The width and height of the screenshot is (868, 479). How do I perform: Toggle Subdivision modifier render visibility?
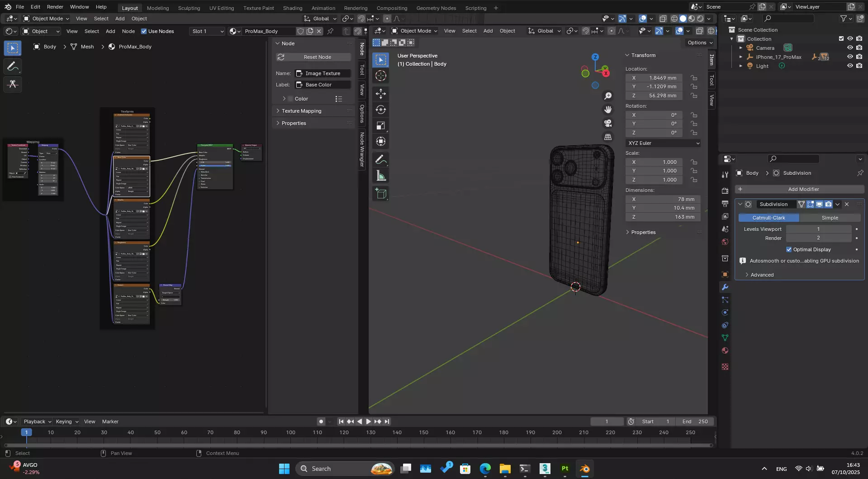click(828, 204)
